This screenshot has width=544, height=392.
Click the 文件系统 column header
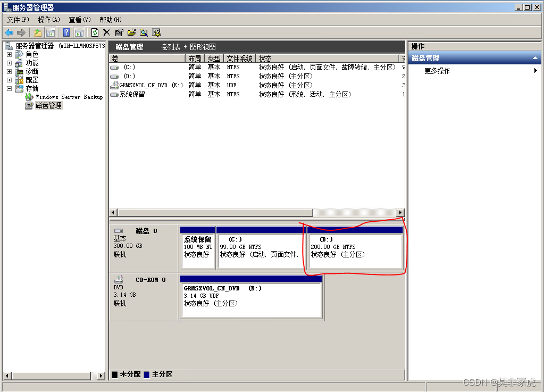(x=239, y=59)
